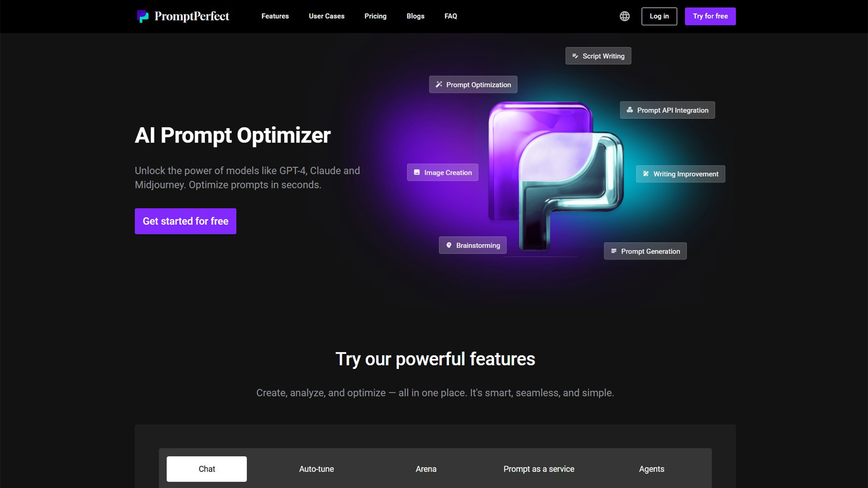The image size is (868, 488).
Task: Open the User Cases menu item
Action: click(x=326, y=16)
